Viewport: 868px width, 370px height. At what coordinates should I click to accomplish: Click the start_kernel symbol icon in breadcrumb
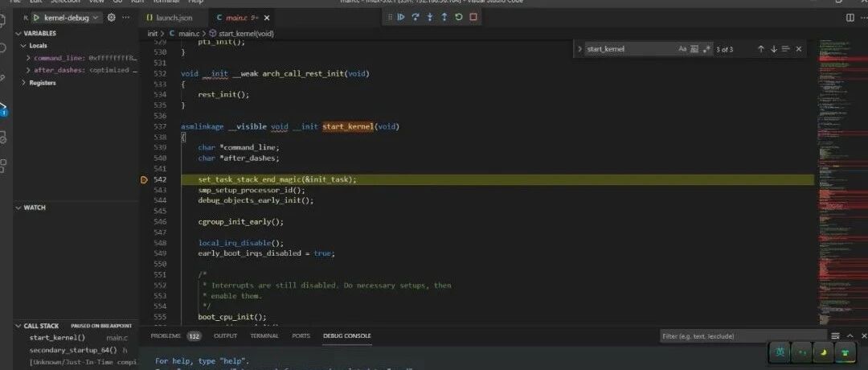[x=212, y=33]
